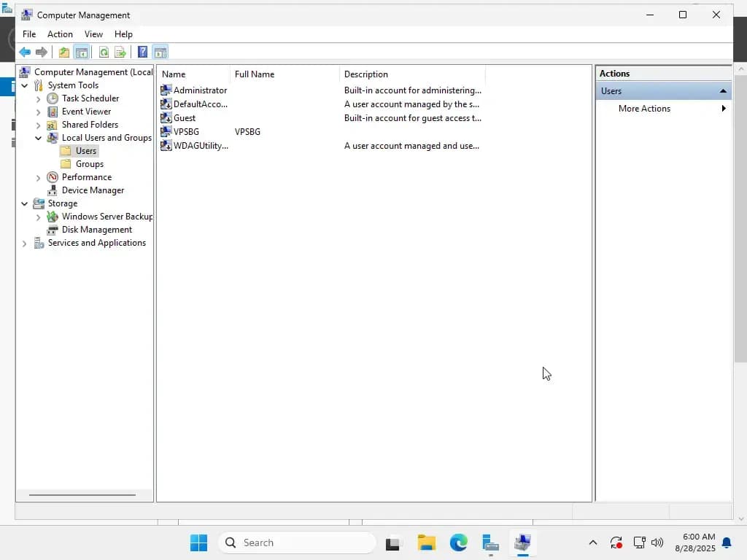Click "Built-in account for administering" description
The image size is (747, 560).
click(413, 90)
